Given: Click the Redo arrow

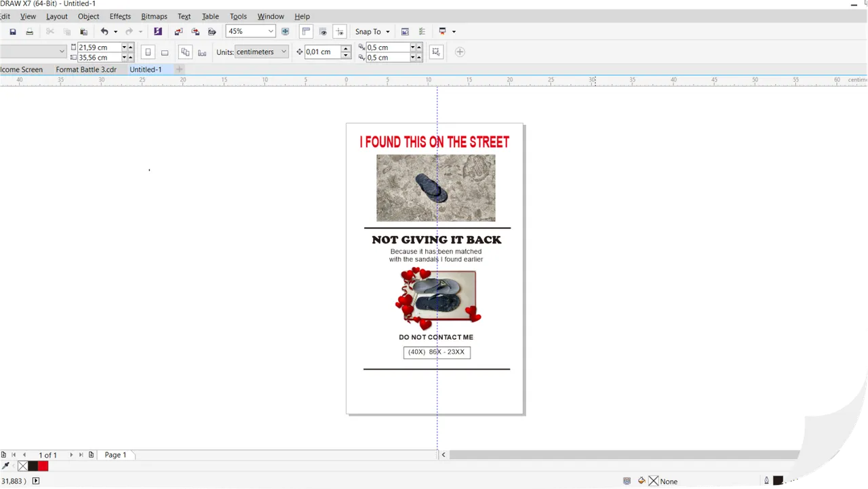Looking at the screenshot, I should pyautogui.click(x=129, y=32).
